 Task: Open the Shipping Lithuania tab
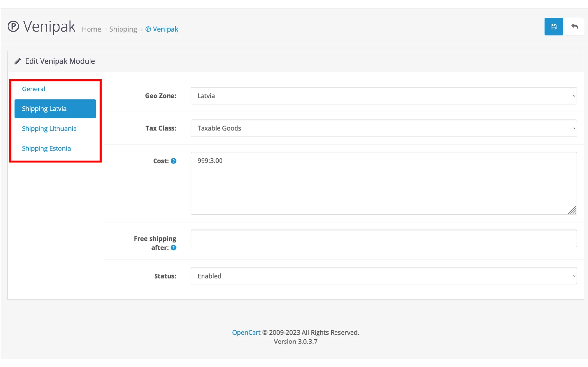(49, 129)
